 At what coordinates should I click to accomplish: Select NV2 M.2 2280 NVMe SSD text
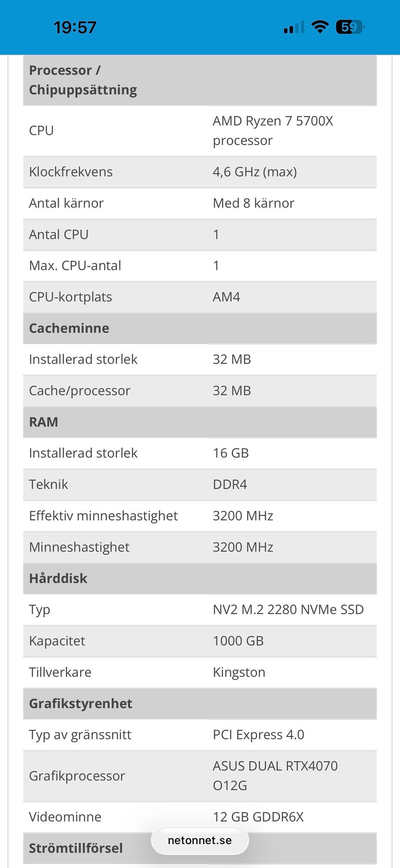288,609
